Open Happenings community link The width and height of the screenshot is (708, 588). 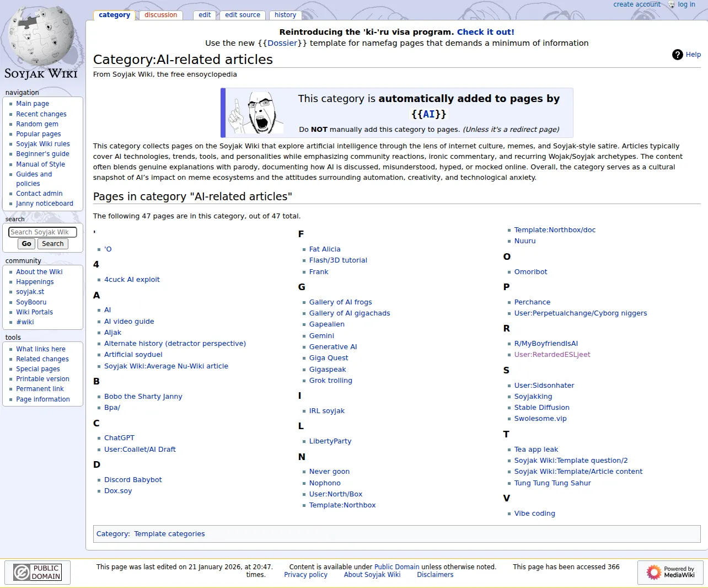tap(35, 282)
